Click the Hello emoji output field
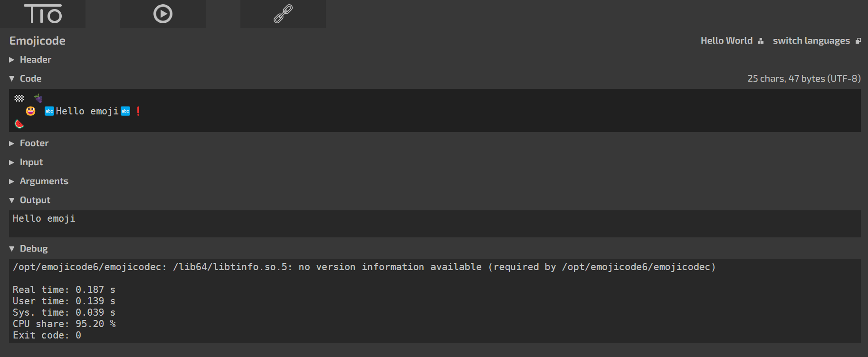868x357 pixels. pos(435,224)
